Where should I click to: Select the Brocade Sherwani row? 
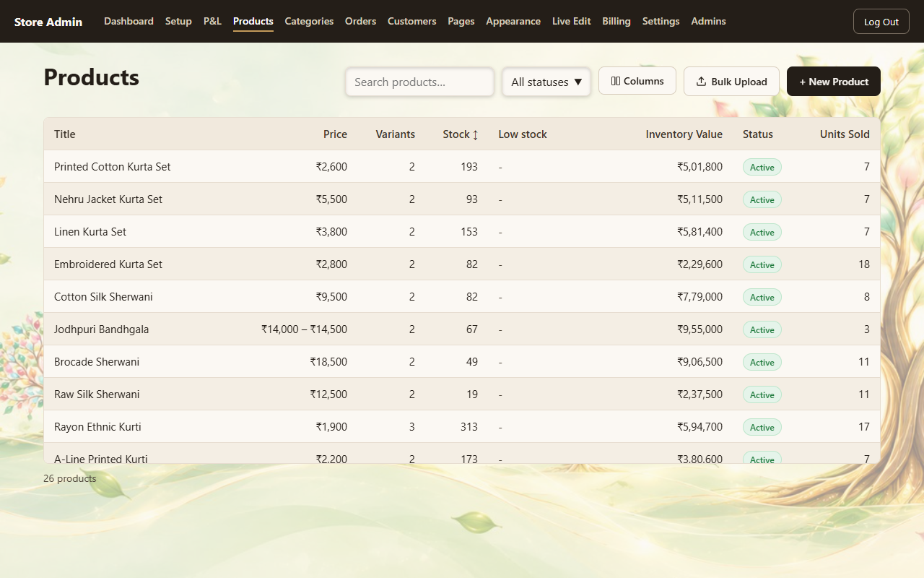pos(462,361)
